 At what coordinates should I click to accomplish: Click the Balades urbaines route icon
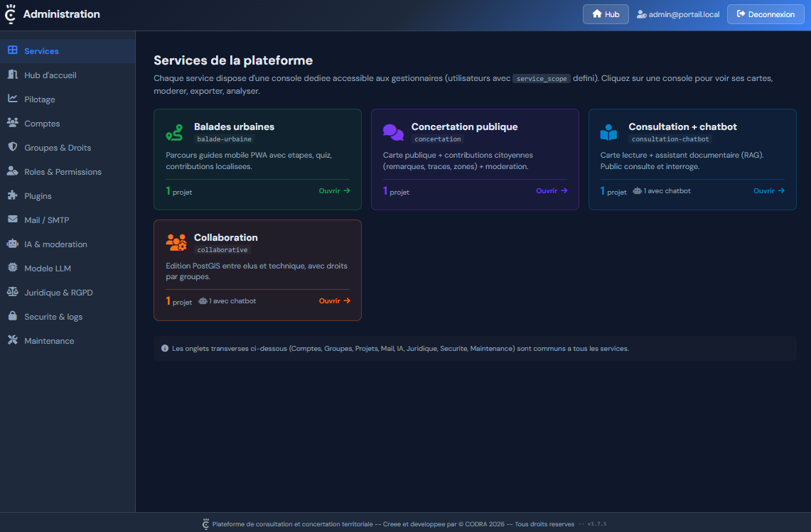[x=174, y=132]
